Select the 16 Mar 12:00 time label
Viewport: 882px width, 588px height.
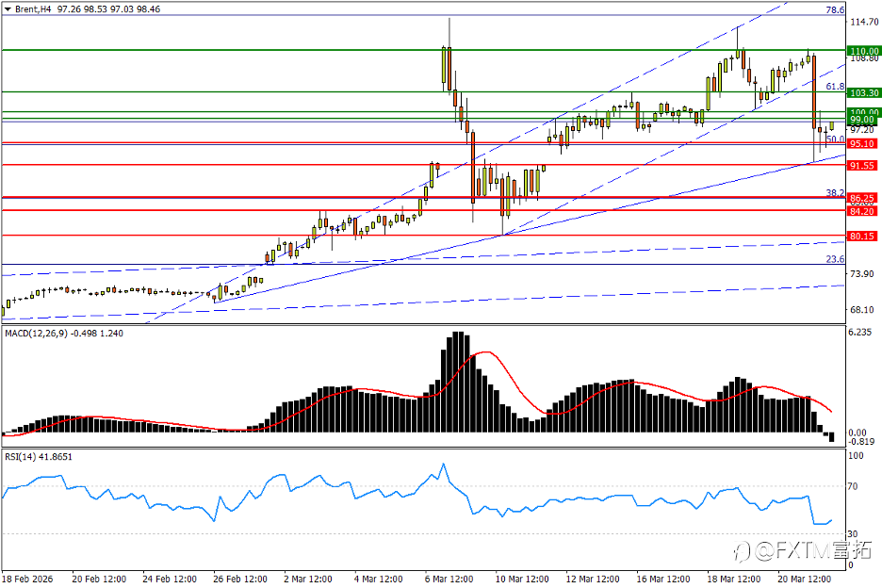[x=663, y=579]
